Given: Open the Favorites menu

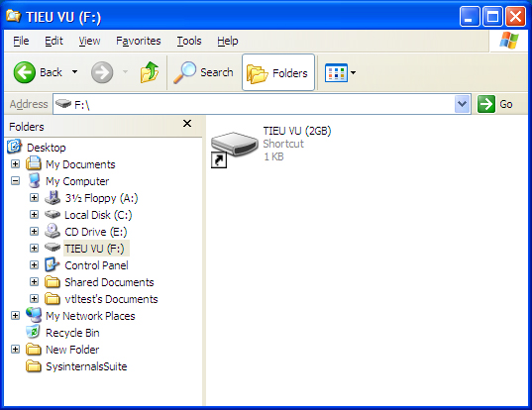Looking at the screenshot, I should [x=139, y=41].
